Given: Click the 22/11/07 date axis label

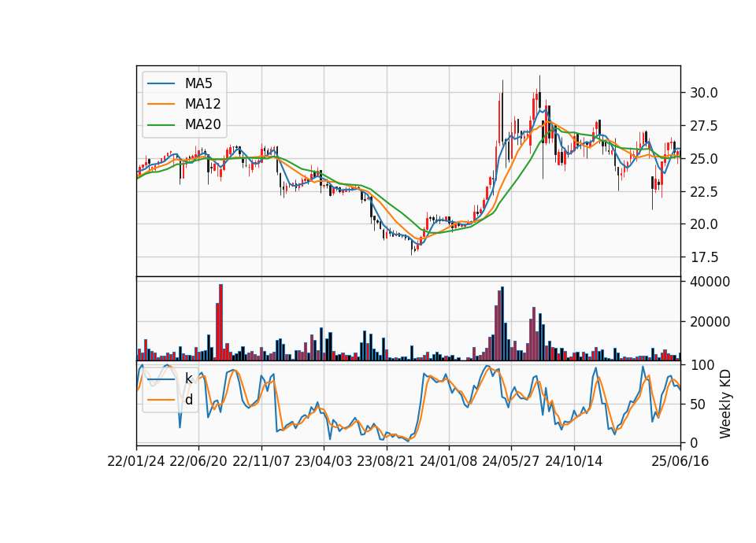Looking at the screenshot, I should click(x=261, y=462).
